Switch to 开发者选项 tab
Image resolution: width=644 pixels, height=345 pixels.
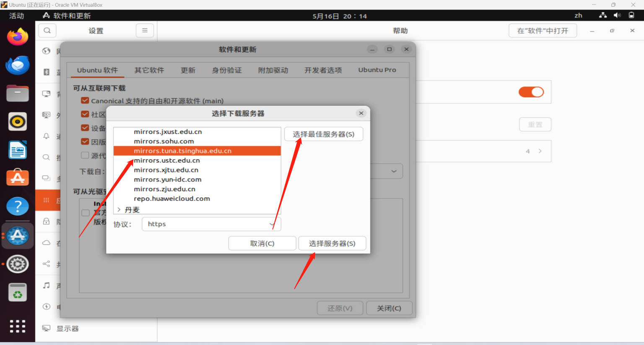coord(323,70)
